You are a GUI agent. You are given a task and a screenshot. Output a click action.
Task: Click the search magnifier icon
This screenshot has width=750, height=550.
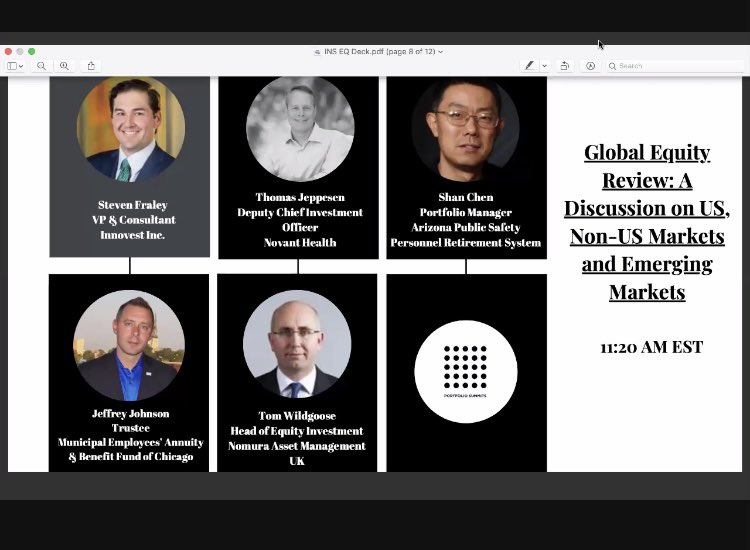[612, 66]
